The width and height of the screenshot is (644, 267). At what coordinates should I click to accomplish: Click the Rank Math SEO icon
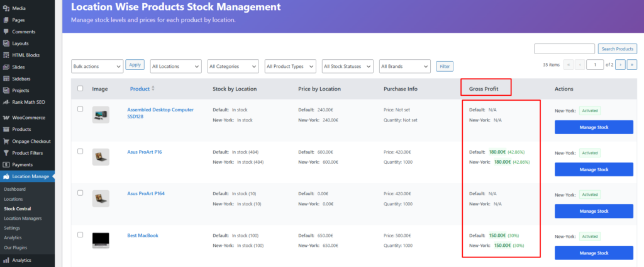[x=6, y=102]
